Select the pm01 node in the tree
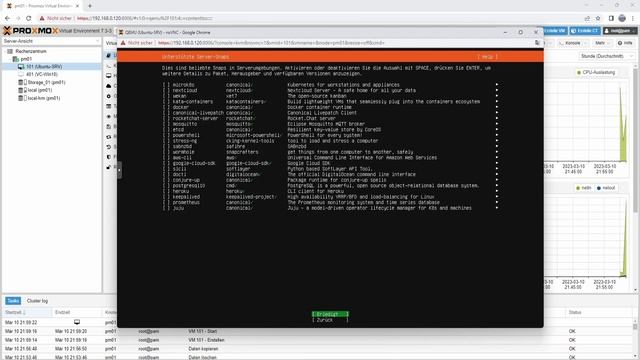640x360 pixels. [26, 59]
